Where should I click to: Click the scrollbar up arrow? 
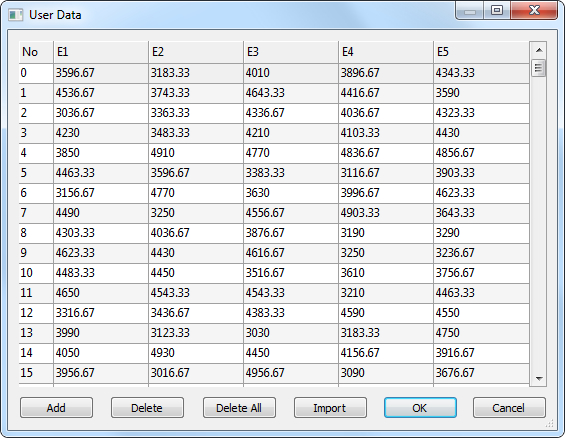click(539, 50)
